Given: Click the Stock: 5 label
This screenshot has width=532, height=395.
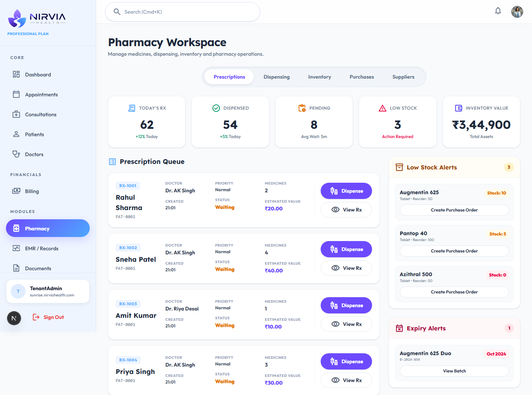Looking at the screenshot, I should coord(498,234).
